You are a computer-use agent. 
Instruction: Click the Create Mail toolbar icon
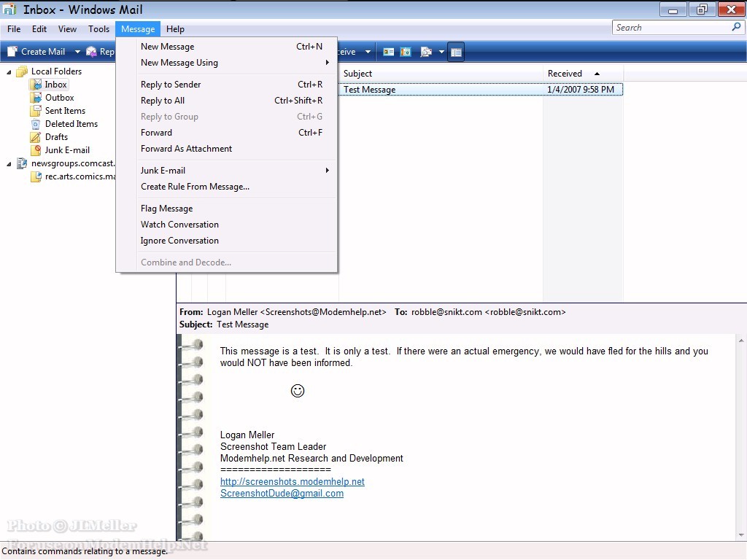pos(12,52)
